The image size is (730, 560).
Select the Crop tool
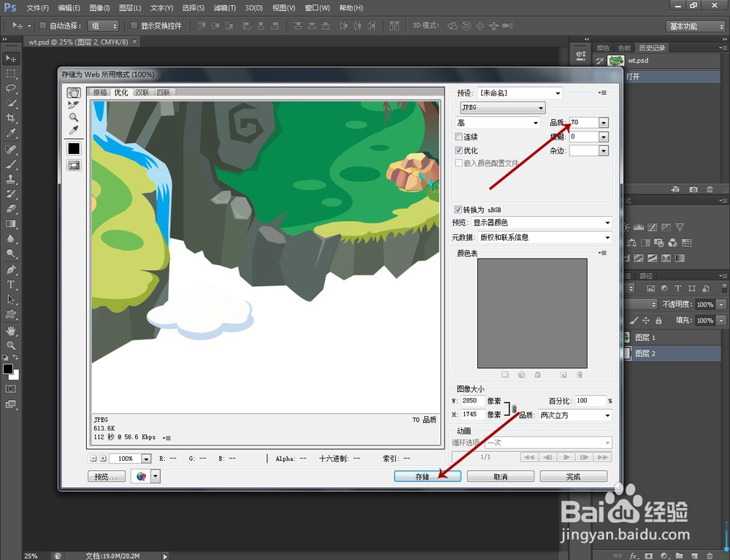(x=11, y=118)
